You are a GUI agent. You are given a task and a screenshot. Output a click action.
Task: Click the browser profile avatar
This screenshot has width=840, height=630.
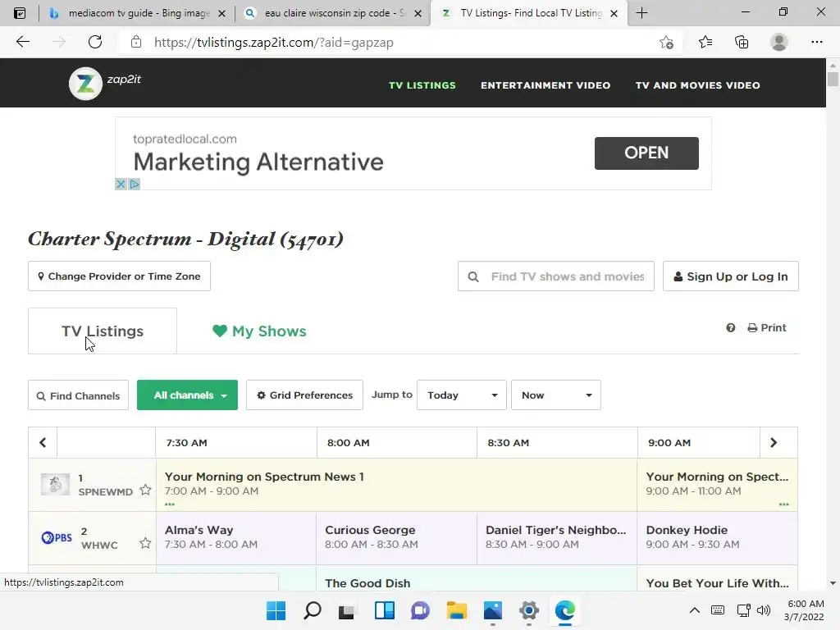pos(779,42)
